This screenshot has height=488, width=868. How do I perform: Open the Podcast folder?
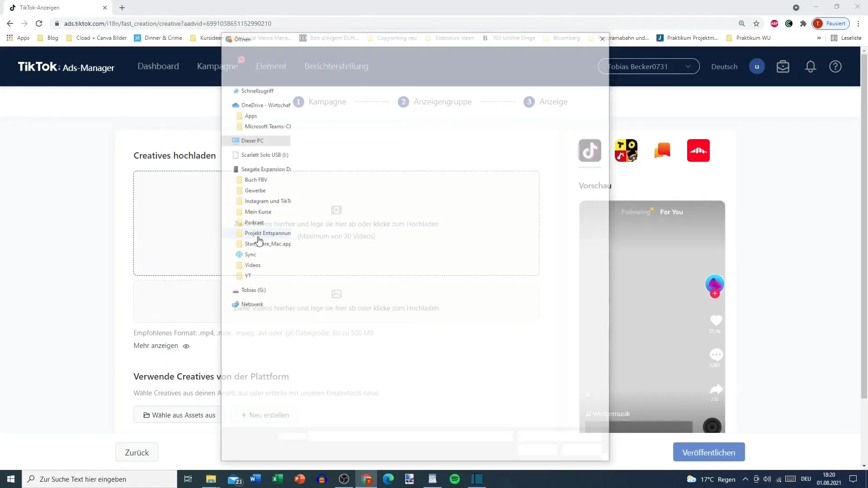tap(250, 222)
